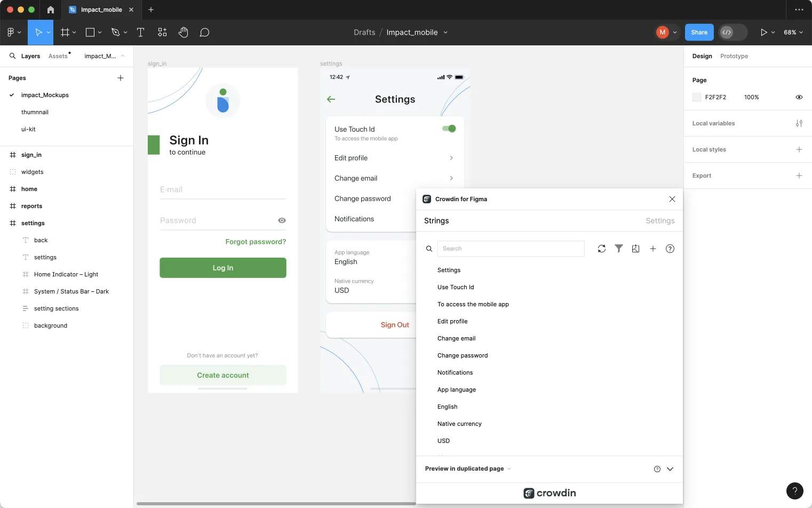Collapse the Crowdin bottom panel chevron
This screenshot has height=508, width=812.
coord(671,469)
